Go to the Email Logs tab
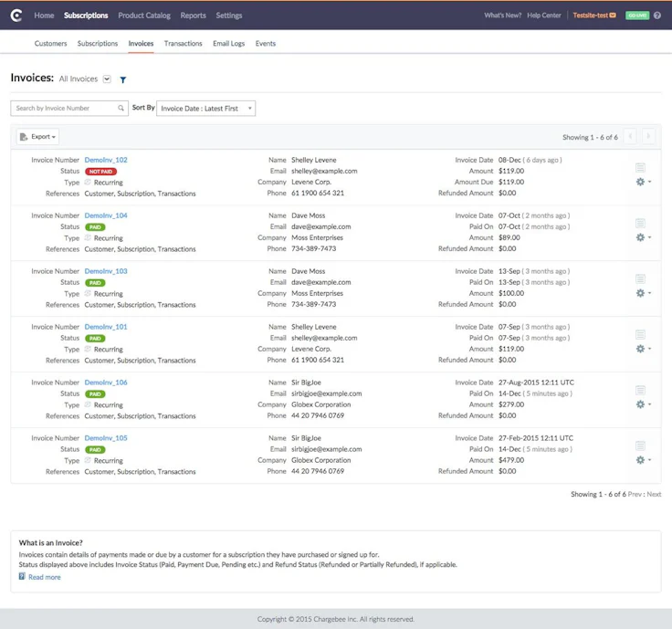This screenshot has width=672, height=629. 228,44
